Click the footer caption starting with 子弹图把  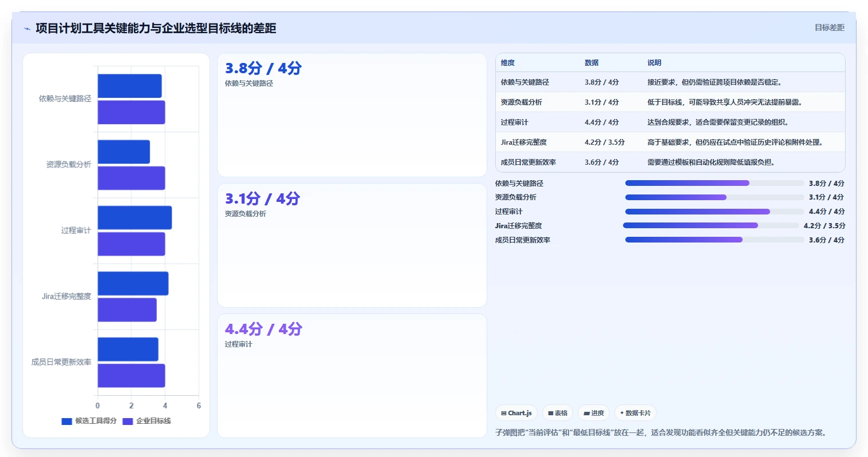(661, 433)
